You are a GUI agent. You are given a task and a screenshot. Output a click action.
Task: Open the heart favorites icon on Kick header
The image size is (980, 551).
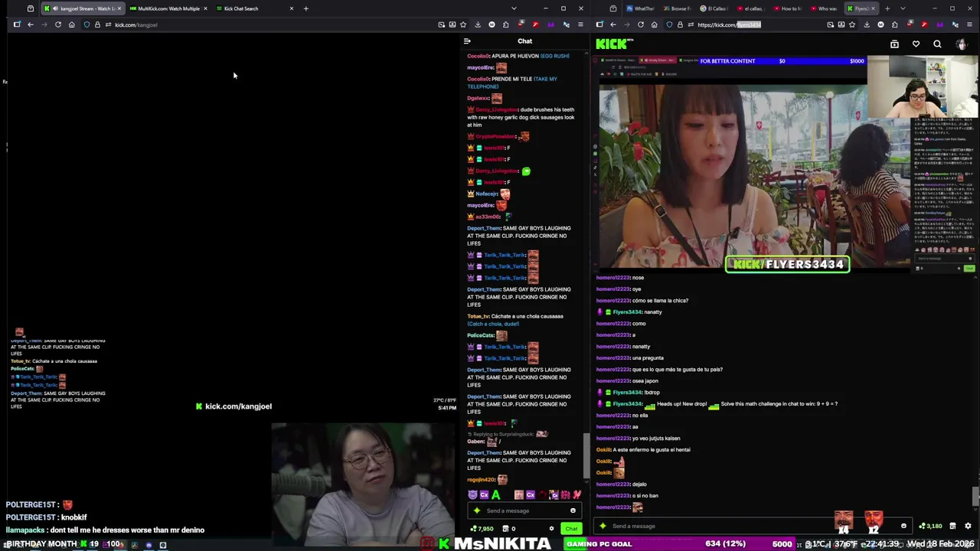pyautogui.click(x=916, y=44)
